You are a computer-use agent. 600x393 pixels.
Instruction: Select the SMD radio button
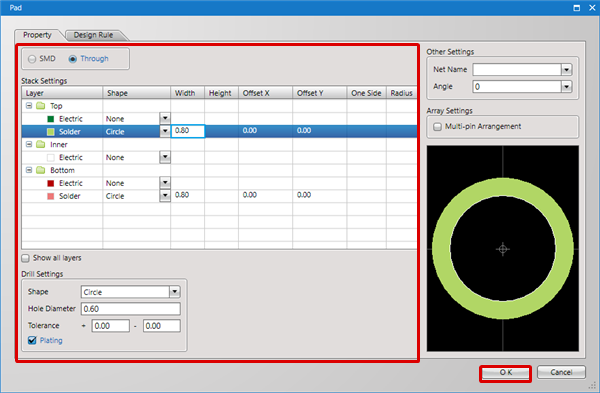point(32,59)
